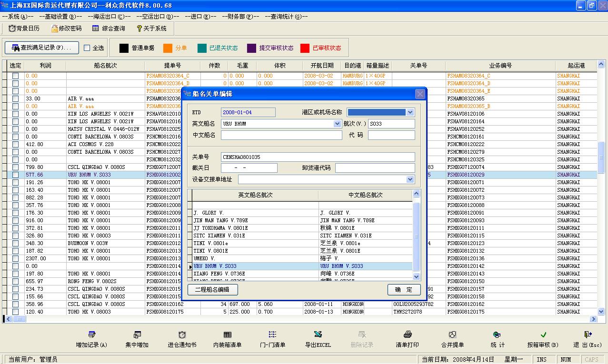
Task: Open the 背景日历 calendar tool
Action: coord(24,29)
